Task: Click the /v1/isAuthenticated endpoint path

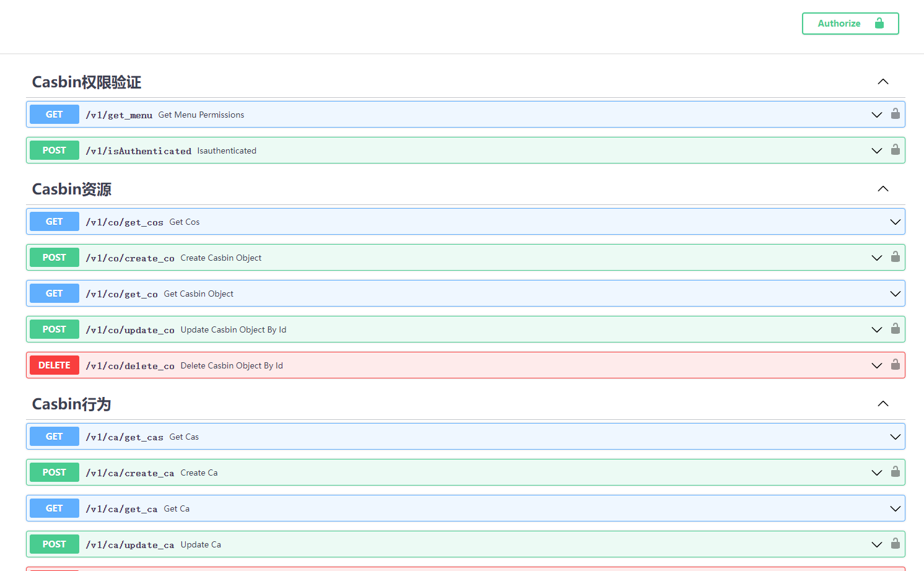Action: tap(139, 151)
